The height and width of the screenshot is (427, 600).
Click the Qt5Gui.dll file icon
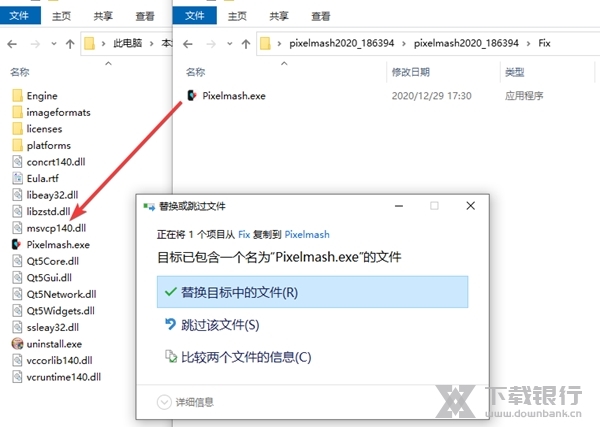tap(17, 277)
